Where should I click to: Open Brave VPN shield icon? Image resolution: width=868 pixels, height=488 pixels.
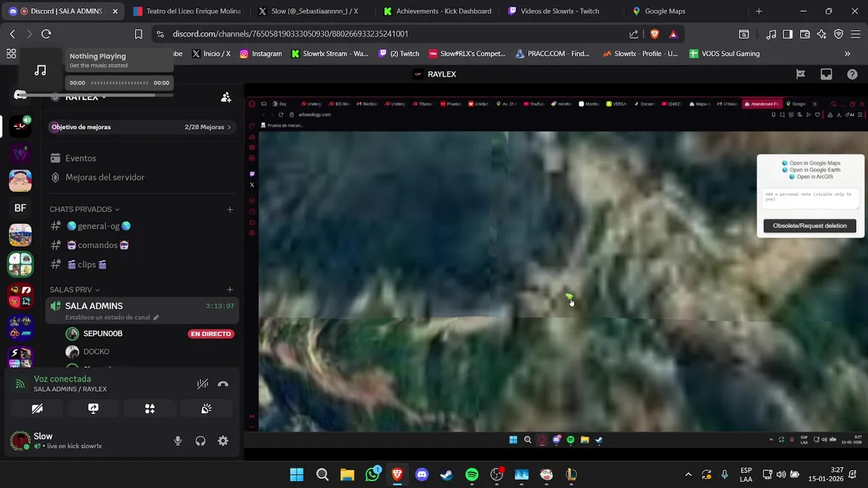click(839, 34)
